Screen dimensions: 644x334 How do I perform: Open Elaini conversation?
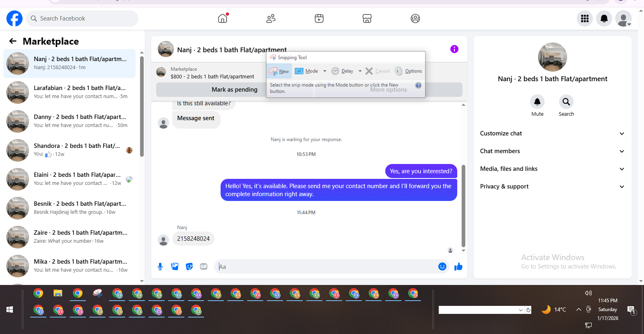click(x=69, y=179)
